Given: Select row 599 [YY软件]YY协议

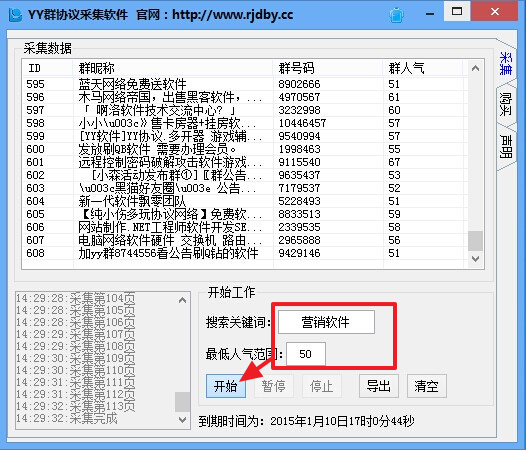Looking at the screenshot, I should 245,136.
